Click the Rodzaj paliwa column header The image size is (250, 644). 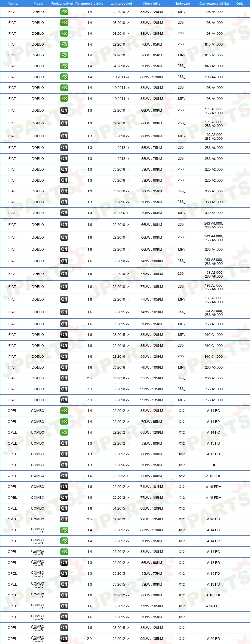click(62, 4)
